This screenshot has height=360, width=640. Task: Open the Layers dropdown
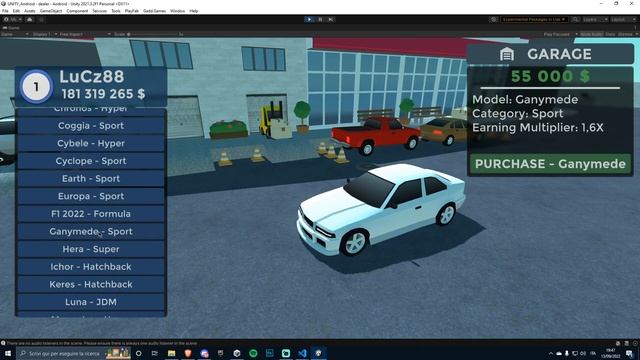tap(595, 19)
